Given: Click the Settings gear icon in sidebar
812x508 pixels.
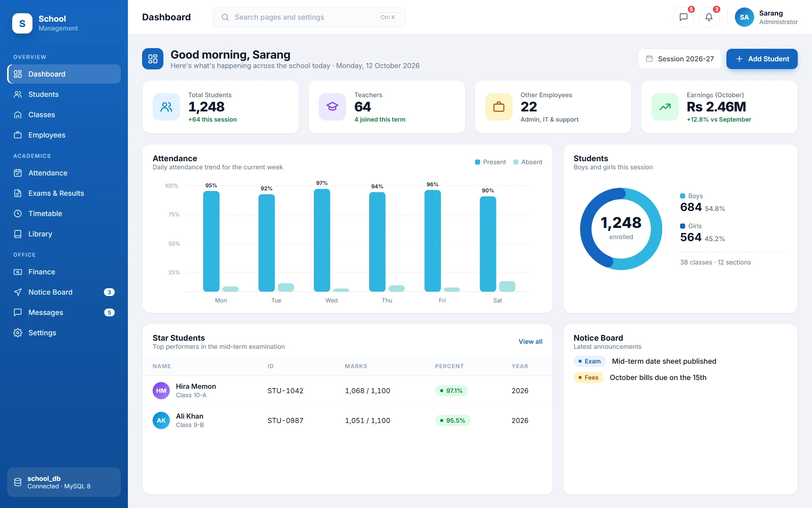Looking at the screenshot, I should [18, 333].
